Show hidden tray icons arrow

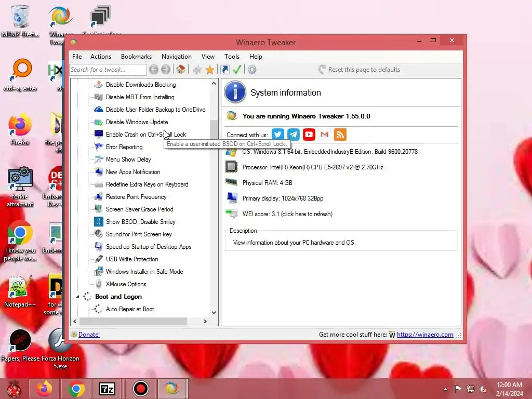[445, 389]
